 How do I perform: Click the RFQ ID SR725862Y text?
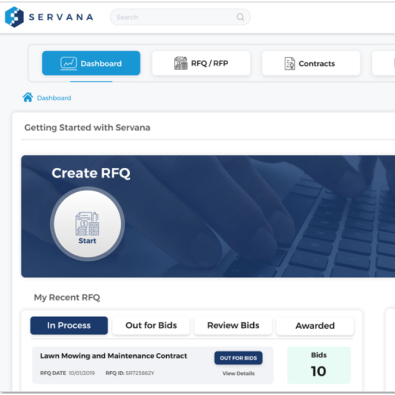(130, 373)
